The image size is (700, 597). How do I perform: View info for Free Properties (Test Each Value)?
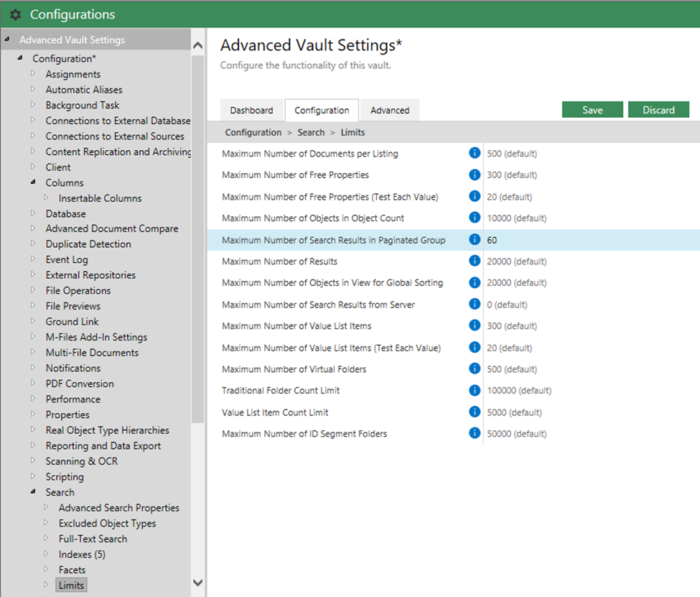pos(475,196)
